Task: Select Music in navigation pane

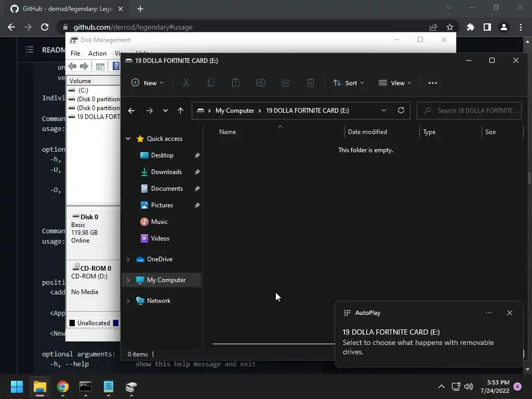Action: click(159, 221)
